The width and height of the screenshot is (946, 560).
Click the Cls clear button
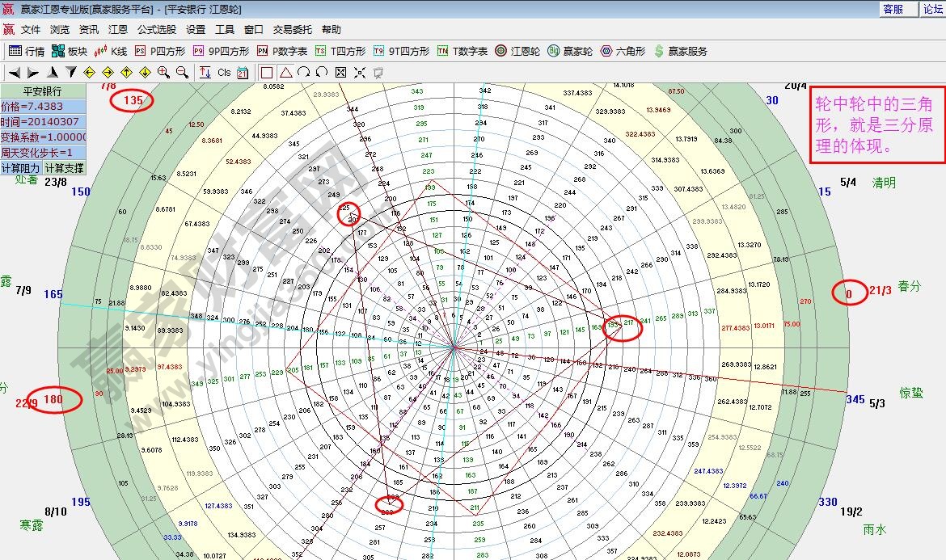[224, 72]
